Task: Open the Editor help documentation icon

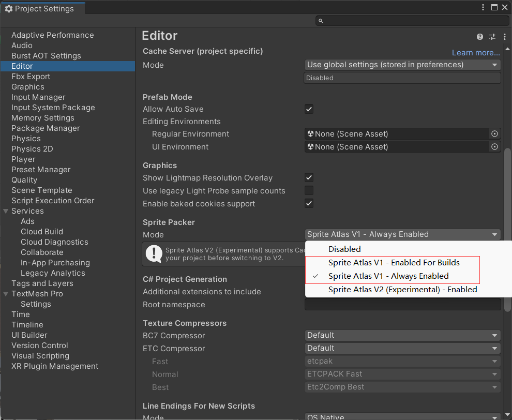Action: [479, 37]
